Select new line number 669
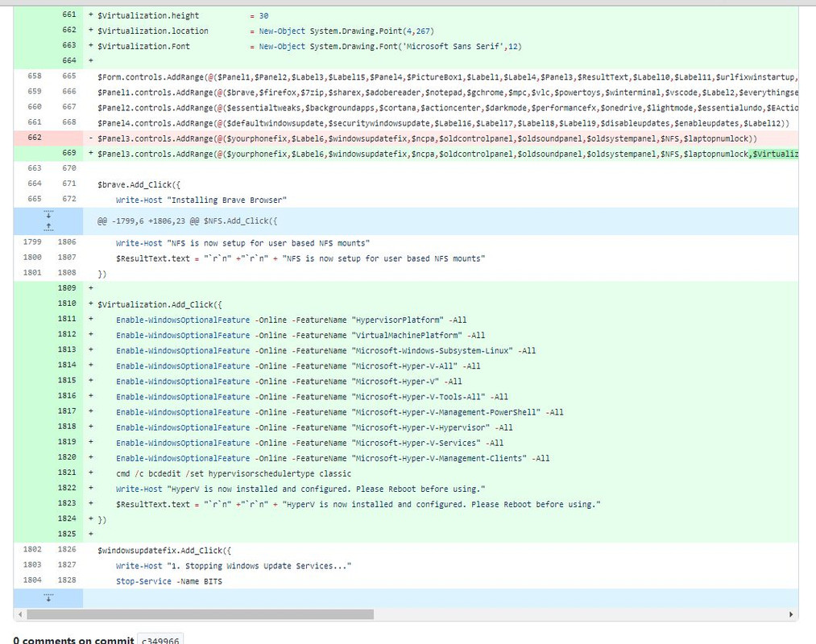The height and width of the screenshot is (644, 816). point(68,153)
